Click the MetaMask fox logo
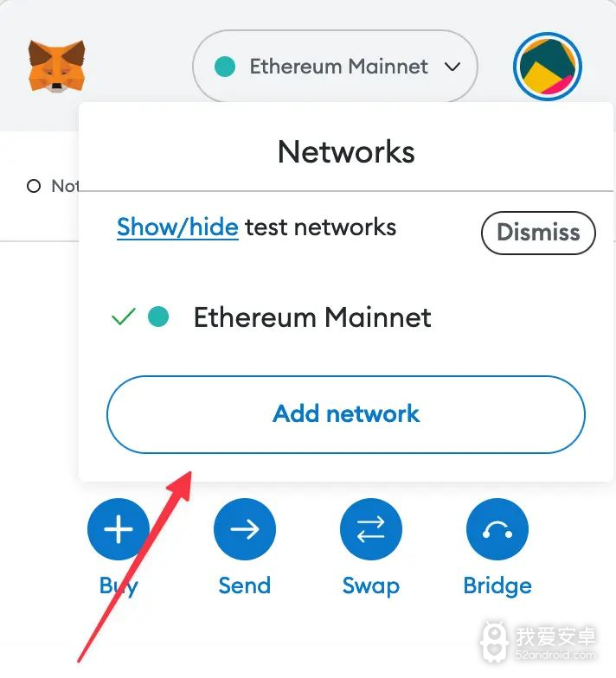Screen dimensions: 616x678 (57, 66)
